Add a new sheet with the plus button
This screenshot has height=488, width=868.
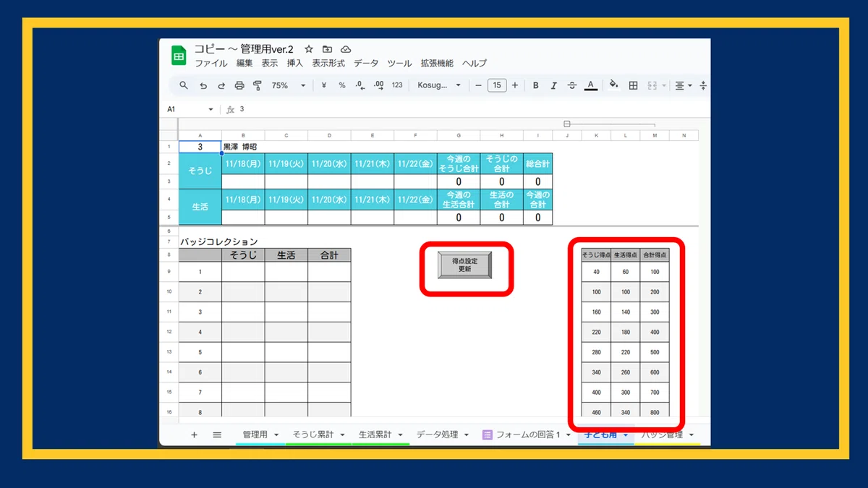tap(194, 435)
